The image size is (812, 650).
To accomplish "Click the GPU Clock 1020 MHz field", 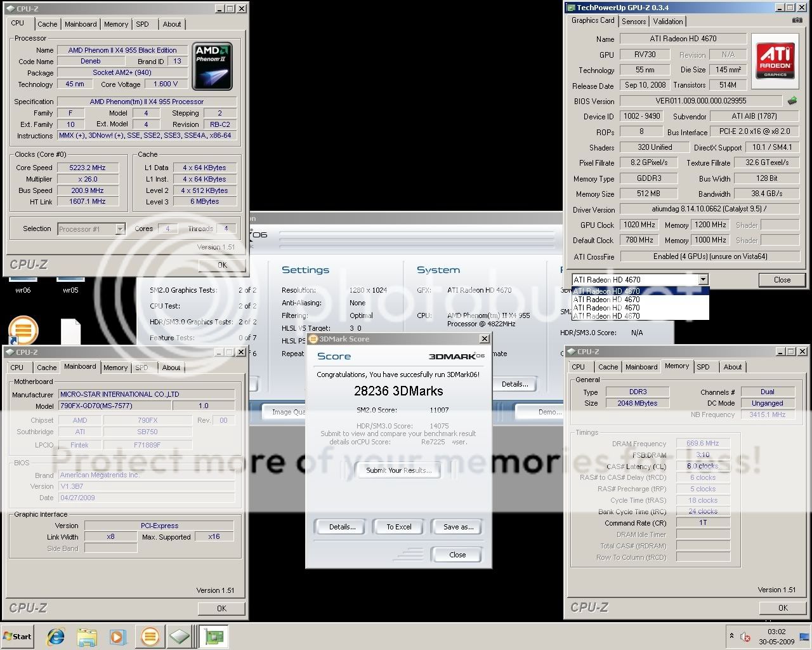I will tap(639, 225).
